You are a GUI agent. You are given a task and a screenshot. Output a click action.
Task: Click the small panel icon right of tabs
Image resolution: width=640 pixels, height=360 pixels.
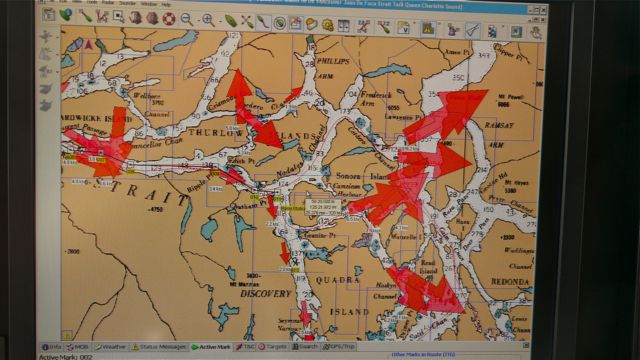pyautogui.click(x=526, y=346)
